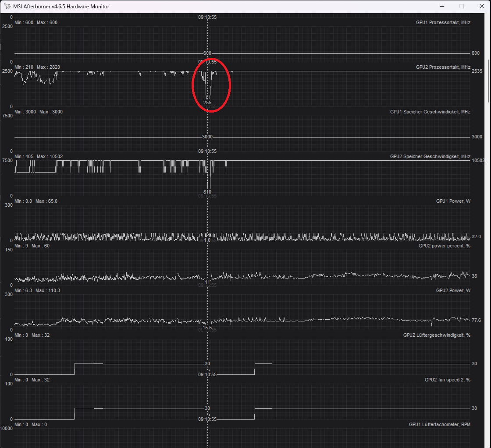491x448 pixels.
Task: Click the vertical scrollbar thumb
Action: tap(489, 81)
